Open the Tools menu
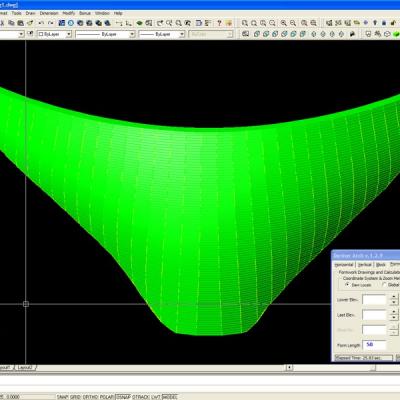 click(16, 13)
